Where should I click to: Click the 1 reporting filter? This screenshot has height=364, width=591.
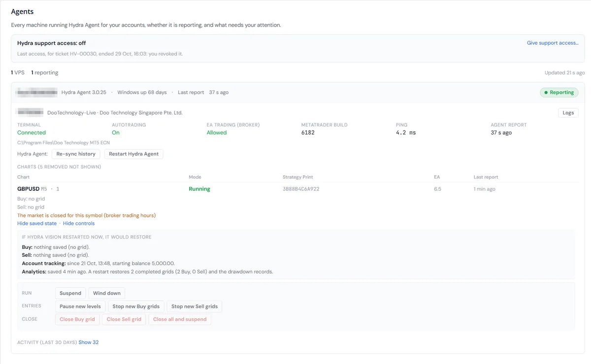point(45,73)
